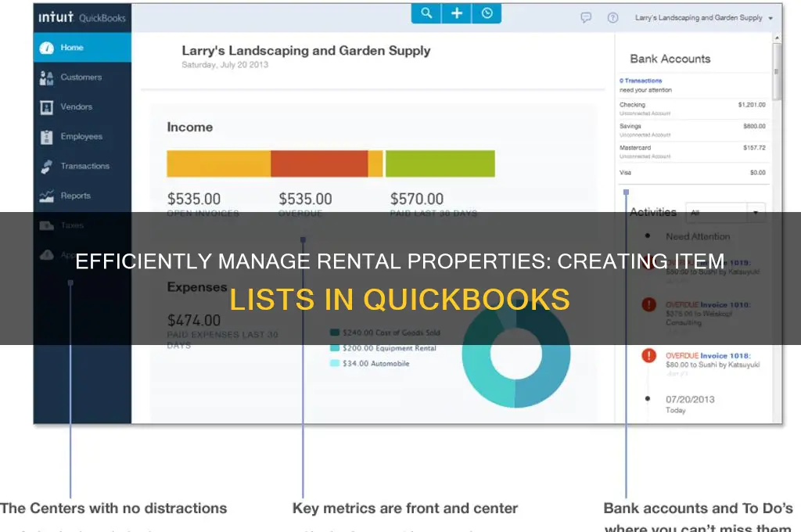Click overdue alert icon for Invoice 1010
Viewport: 801px width, 532px height.
coord(648,304)
